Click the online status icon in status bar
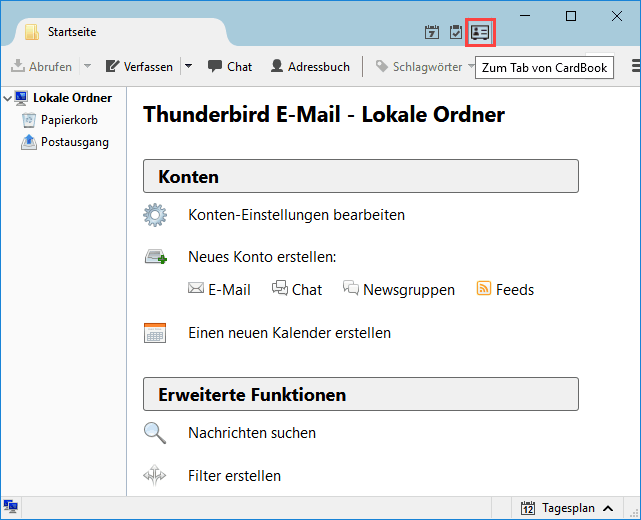Screen dimensions: 641x520 (x=11, y=507)
